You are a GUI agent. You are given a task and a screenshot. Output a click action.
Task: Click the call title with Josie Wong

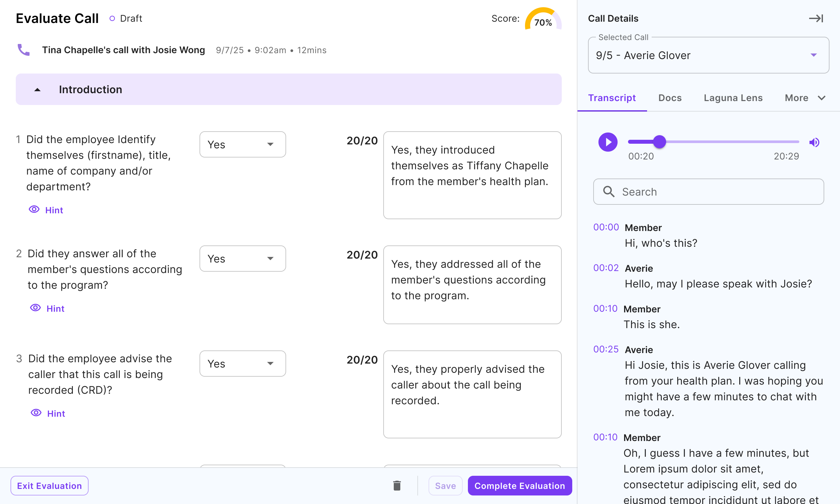point(124,50)
